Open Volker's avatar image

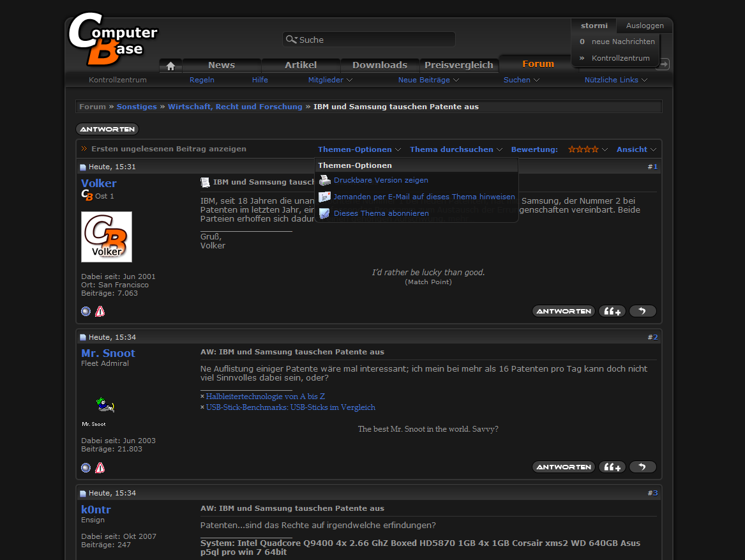[x=107, y=237]
